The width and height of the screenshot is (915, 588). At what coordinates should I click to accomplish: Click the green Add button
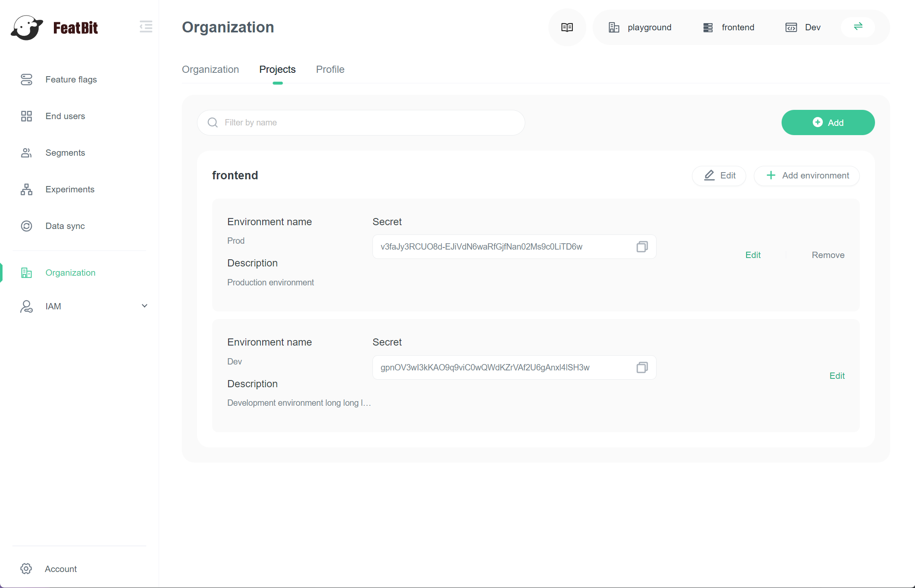tap(828, 122)
